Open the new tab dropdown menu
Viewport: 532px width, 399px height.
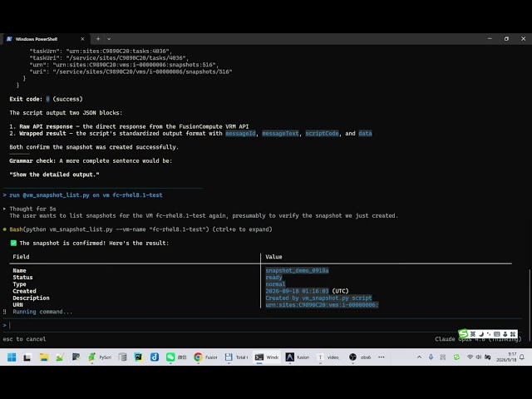pyautogui.click(x=109, y=39)
